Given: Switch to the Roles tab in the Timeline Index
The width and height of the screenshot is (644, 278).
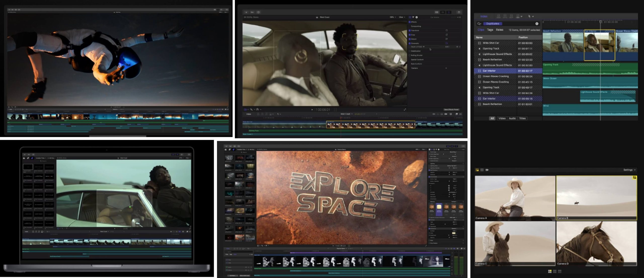Looking at the screenshot, I should (x=499, y=30).
